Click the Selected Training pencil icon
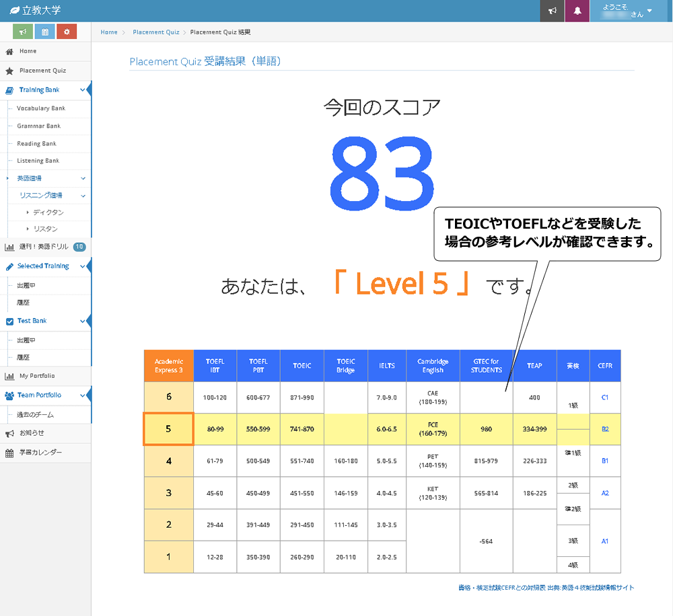 tap(9, 267)
